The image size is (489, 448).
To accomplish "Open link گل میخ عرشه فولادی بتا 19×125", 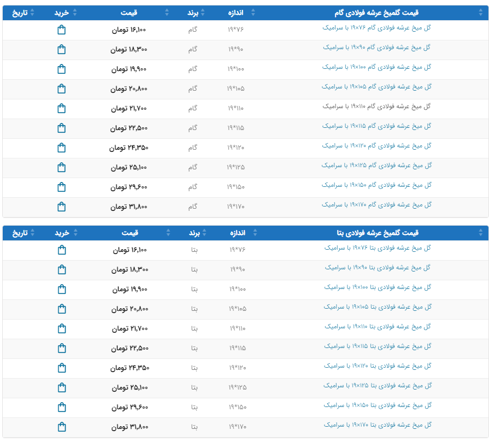I will pos(378,386).
